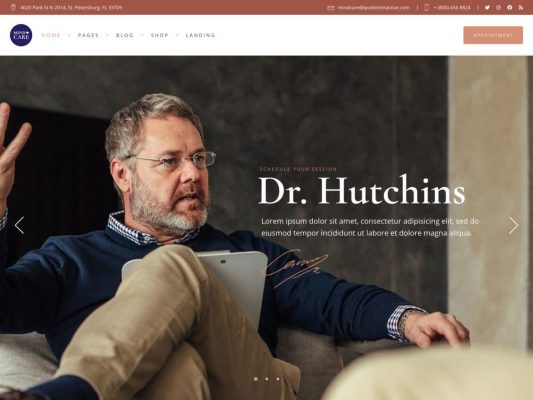This screenshot has width=533, height=400.
Task: Select the third slider pagination dot
Action: click(x=278, y=379)
